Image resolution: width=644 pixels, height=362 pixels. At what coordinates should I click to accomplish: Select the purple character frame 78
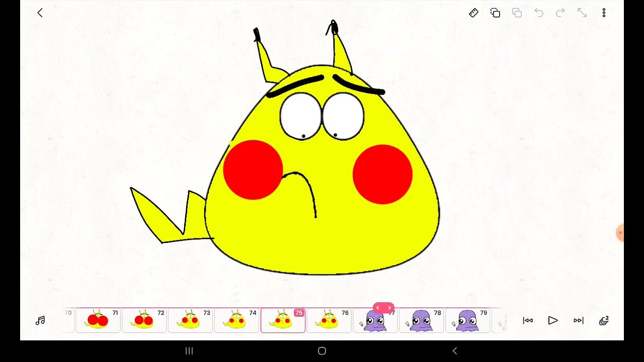[421, 320]
